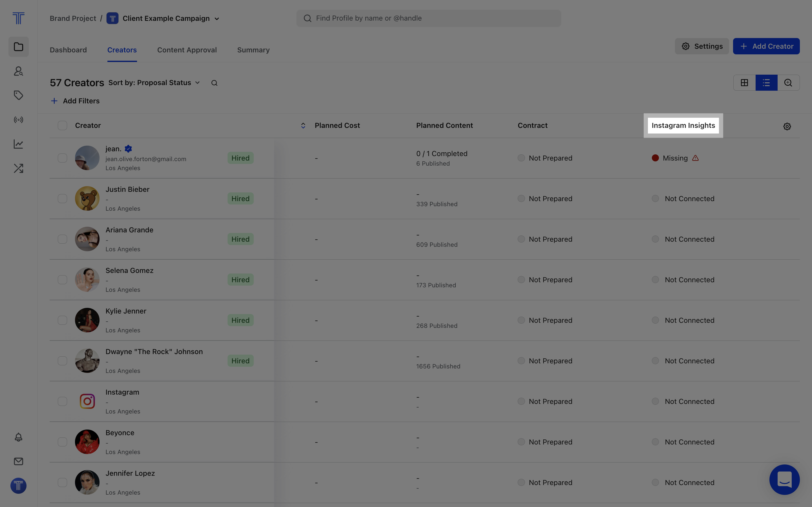812x507 pixels.
Task: Select the Justin Bieber row checkbox
Action: click(x=62, y=199)
